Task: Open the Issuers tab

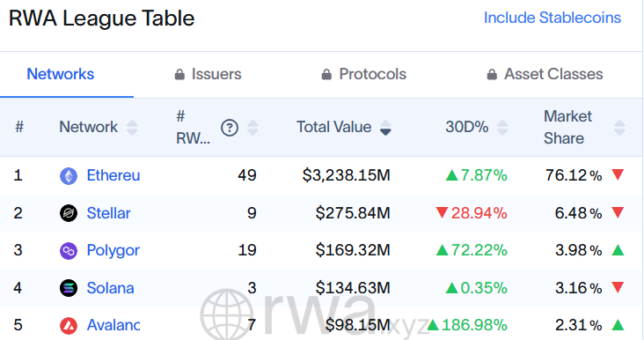Action: 208,74
